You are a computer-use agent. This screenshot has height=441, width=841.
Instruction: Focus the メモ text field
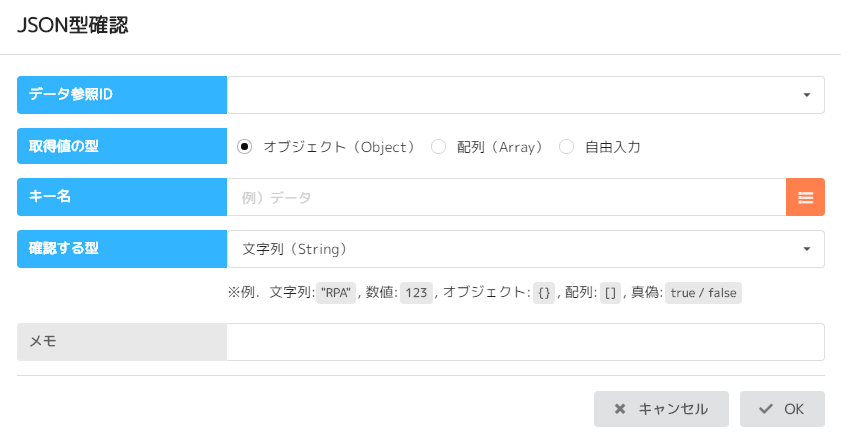pos(525,342)
